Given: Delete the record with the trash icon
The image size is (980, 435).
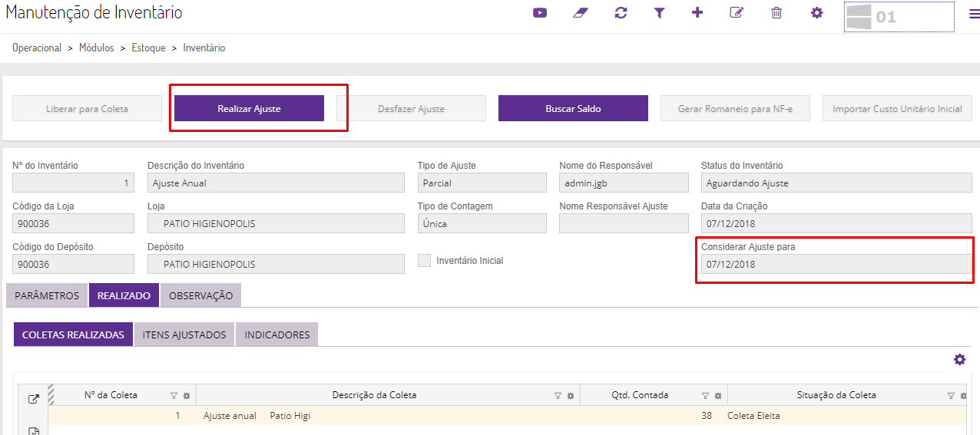Looking at the screenshot, I should 776,13.
